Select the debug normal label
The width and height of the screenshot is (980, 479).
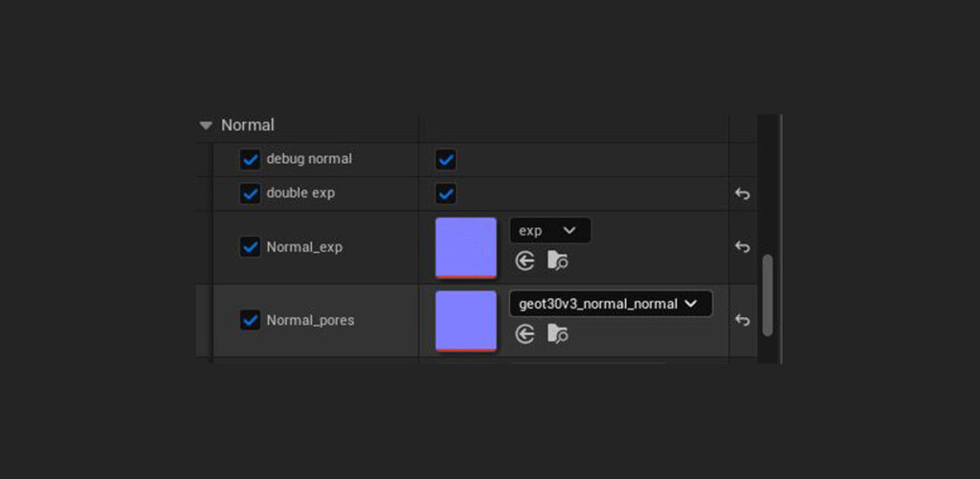(309, 159)
